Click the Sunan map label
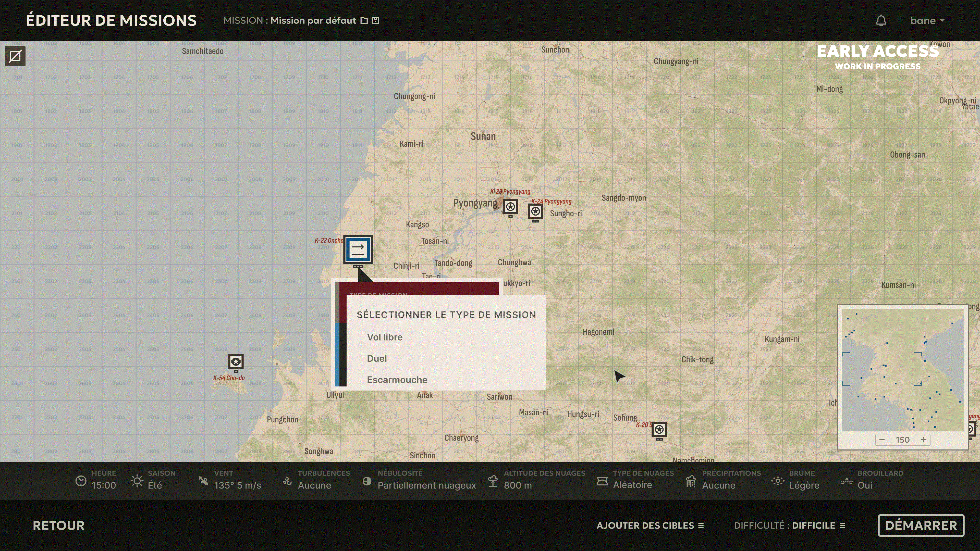Viewport: 980px width, 551px height. pyautogui.click(x=483, y=136)
